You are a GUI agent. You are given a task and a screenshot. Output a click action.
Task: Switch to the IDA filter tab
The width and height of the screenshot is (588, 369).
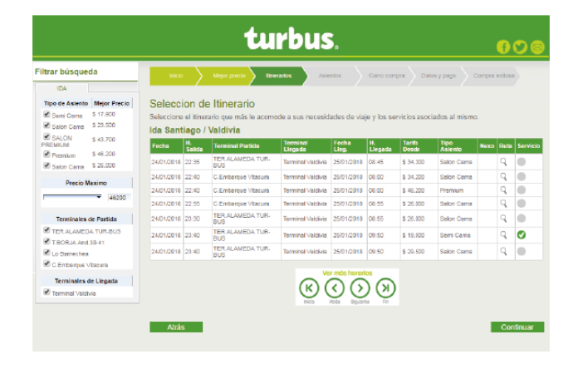(x=62, y=88)
